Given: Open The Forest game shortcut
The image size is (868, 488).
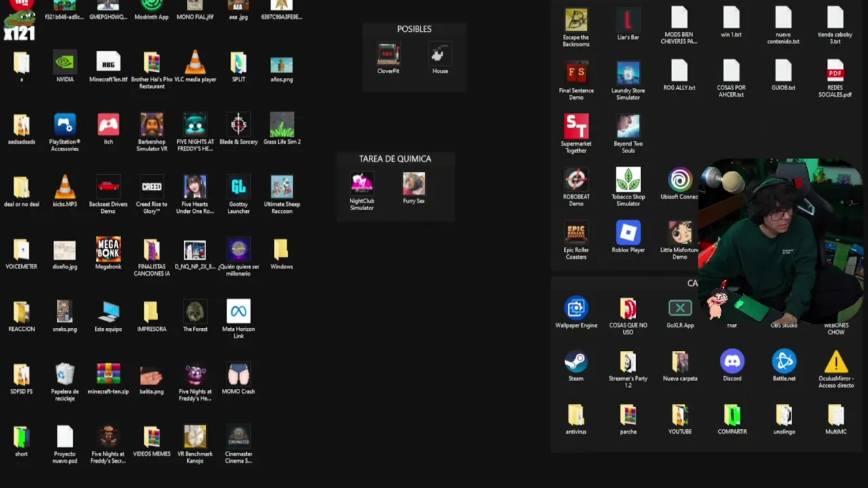Looking at the screenshot, I should [x=195, y=312].
